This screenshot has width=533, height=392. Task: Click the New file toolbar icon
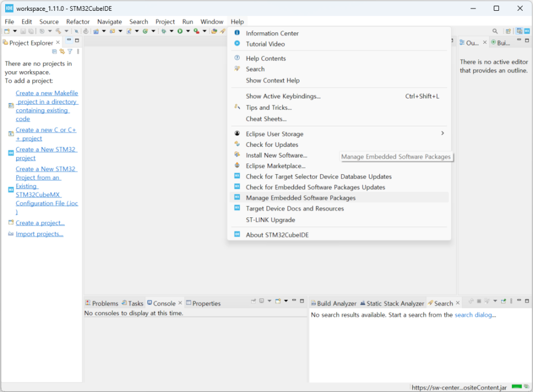(7, 31)
